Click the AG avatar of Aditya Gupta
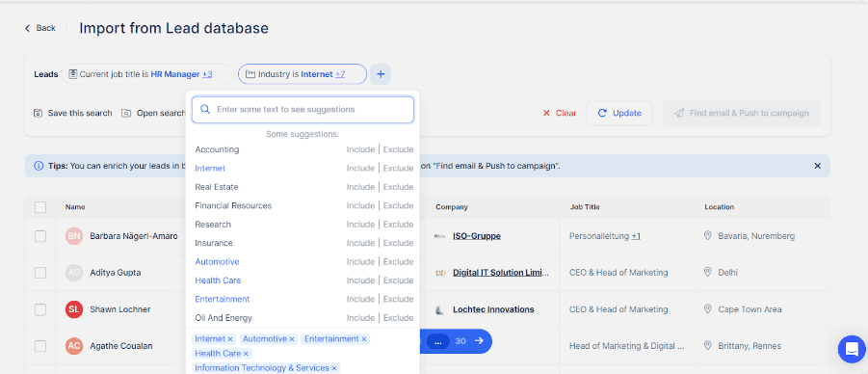 (x=74, y=273)
